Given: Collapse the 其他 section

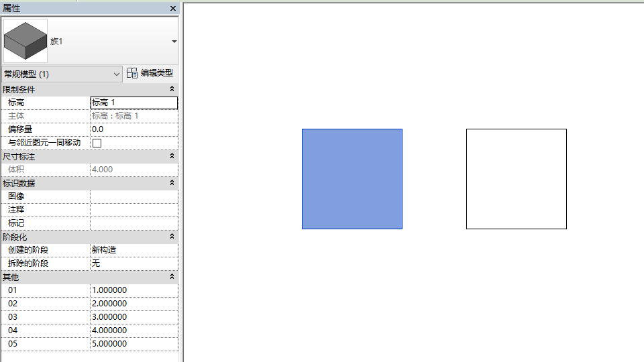Looking at the screenshot, I should 172,277.
